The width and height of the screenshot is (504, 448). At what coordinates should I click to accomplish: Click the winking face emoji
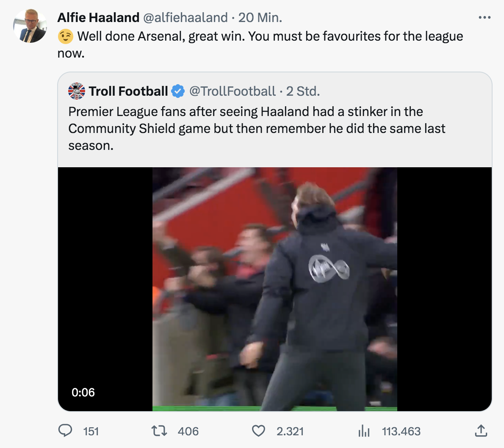click(x=66, y=36)
